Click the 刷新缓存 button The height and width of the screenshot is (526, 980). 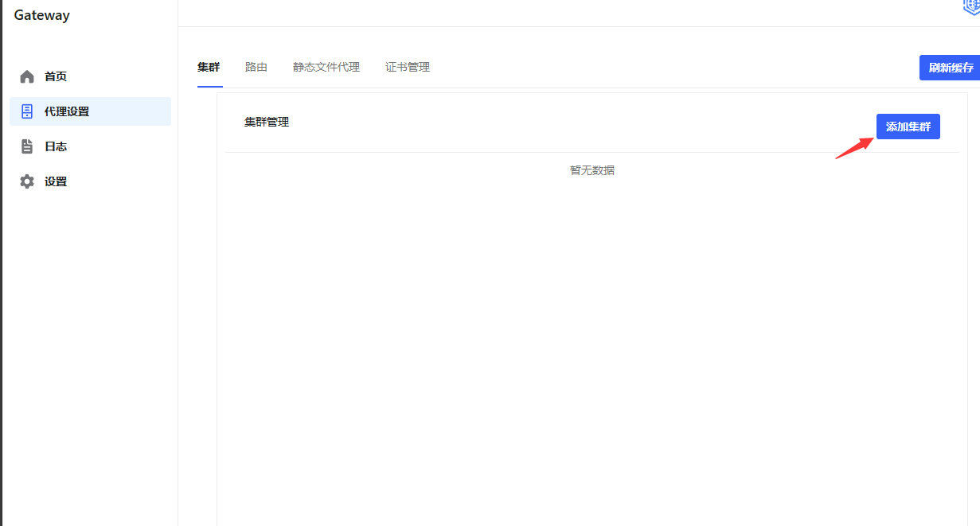coord(949,67)
